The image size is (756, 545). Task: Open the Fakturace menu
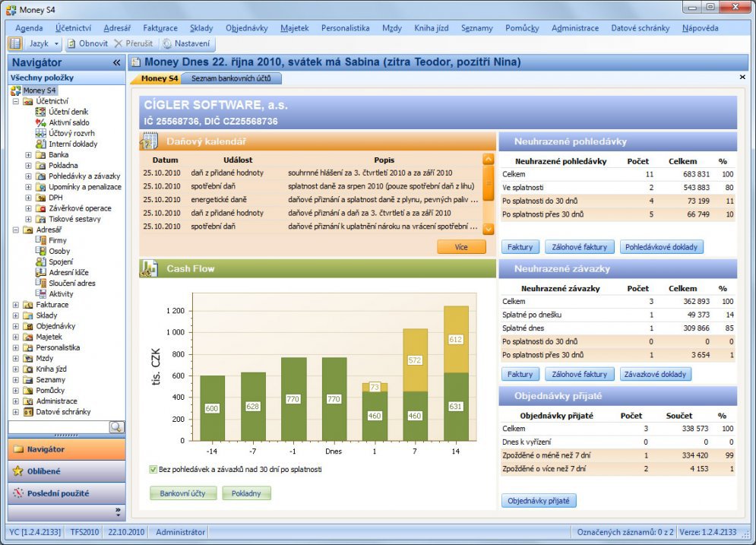coord(160,28)
